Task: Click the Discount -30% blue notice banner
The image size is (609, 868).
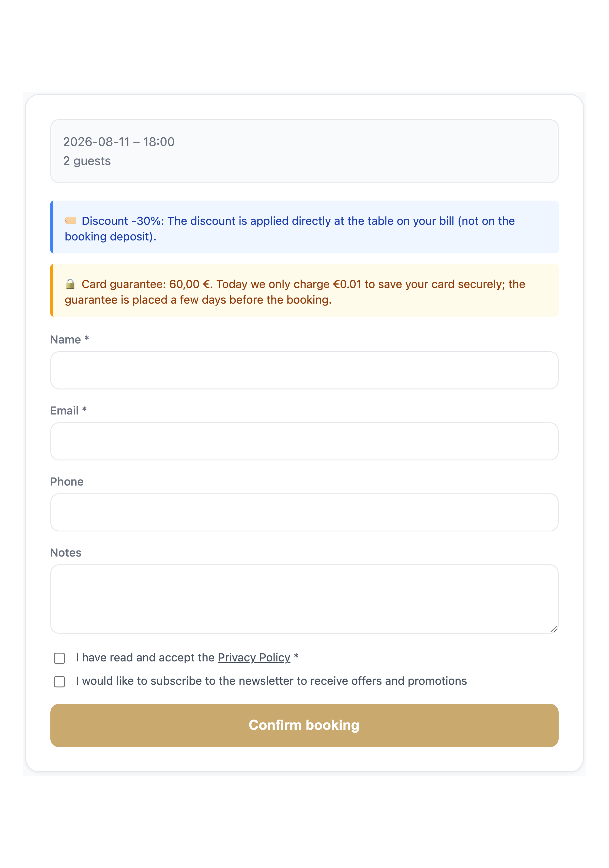Action: point(304,227)
